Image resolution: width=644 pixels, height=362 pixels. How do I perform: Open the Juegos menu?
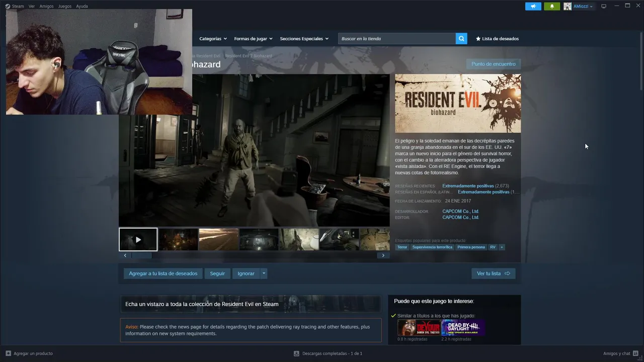tap(65, 6)
